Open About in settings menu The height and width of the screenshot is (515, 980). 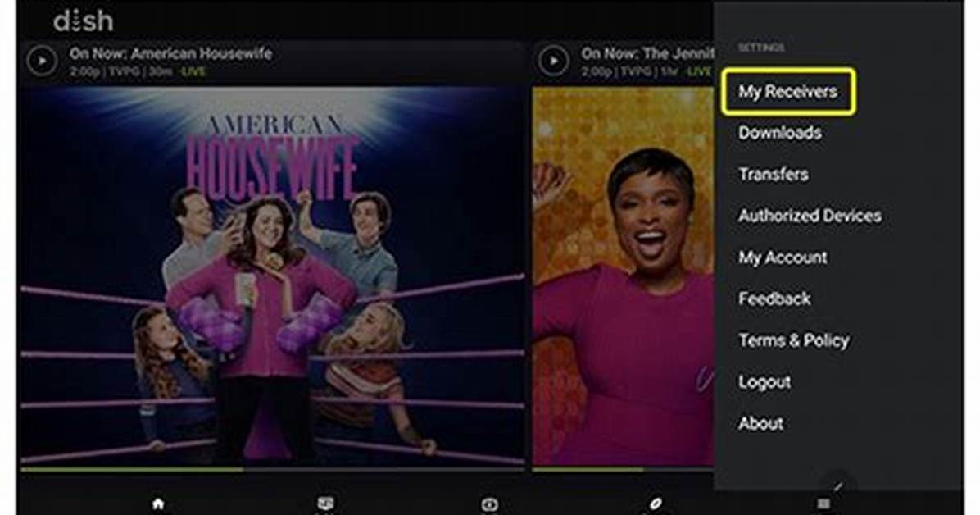click(x=761, y=424)
